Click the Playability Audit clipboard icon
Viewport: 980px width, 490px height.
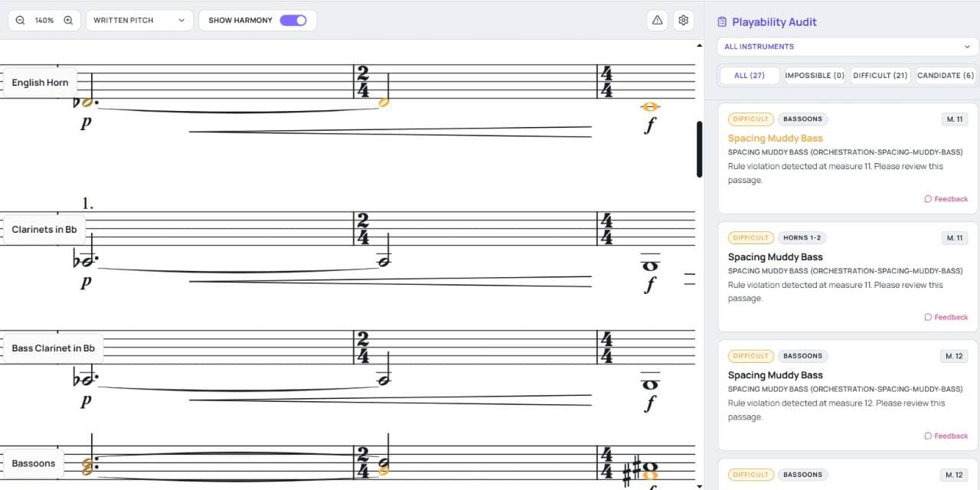point(722,22)
